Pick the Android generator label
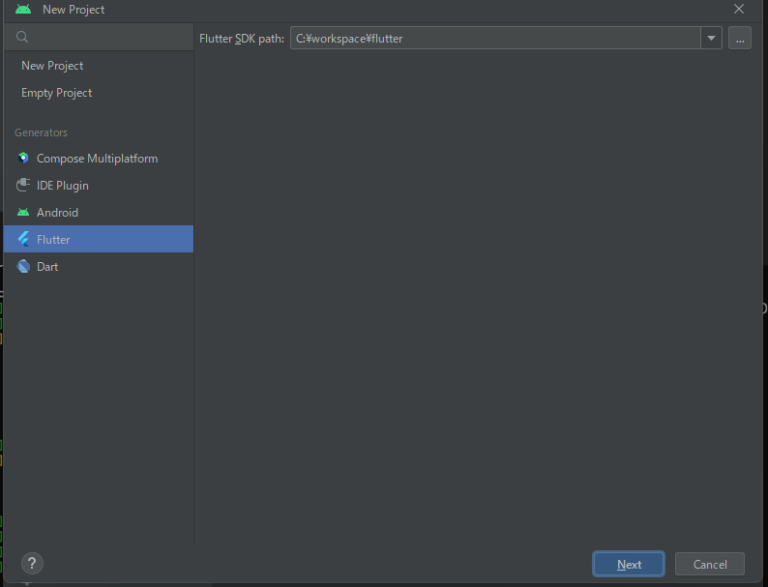Viewport: 768px width, 587px height. (57, 212)
